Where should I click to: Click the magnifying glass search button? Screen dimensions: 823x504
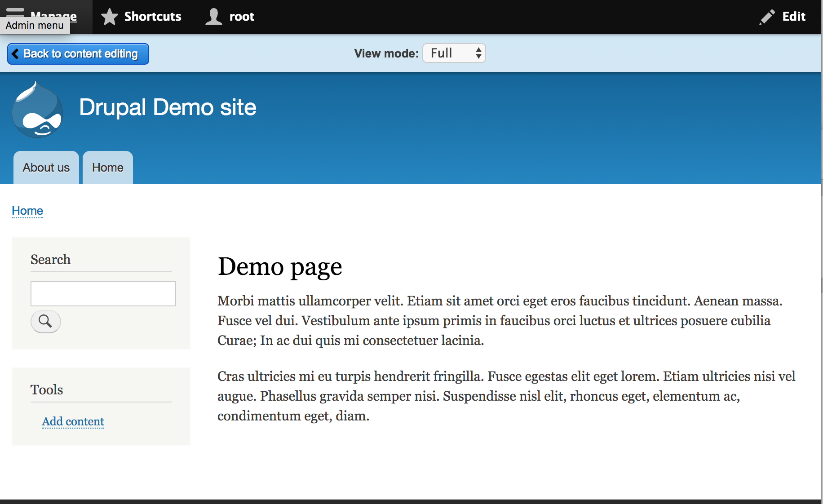point(45,321)
